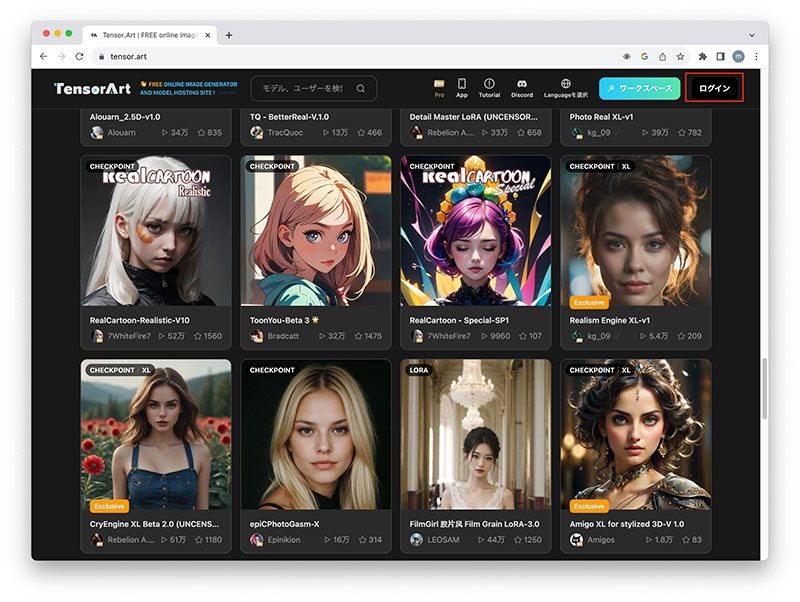Open the Realism Engine XL-v1 thumbnail
This screenshot has height=602, width=800.
click(x=636, y=231)
